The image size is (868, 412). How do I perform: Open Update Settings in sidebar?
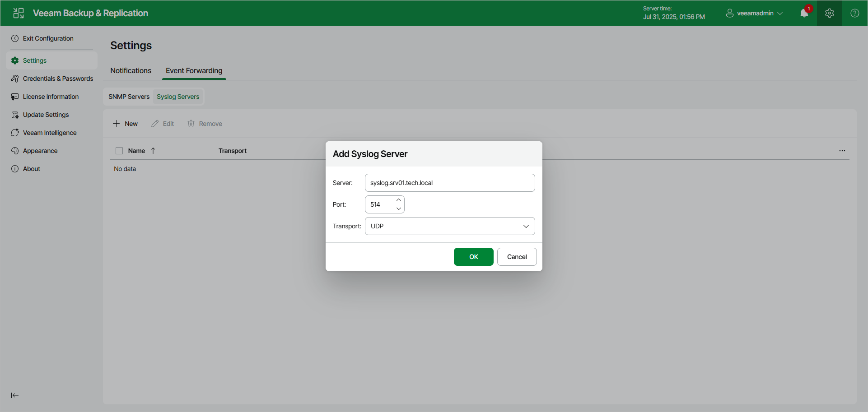51,115
